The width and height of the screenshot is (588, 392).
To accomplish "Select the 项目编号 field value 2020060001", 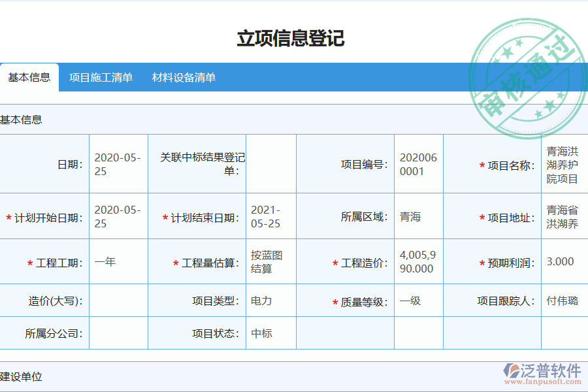I will coord(418,163).
